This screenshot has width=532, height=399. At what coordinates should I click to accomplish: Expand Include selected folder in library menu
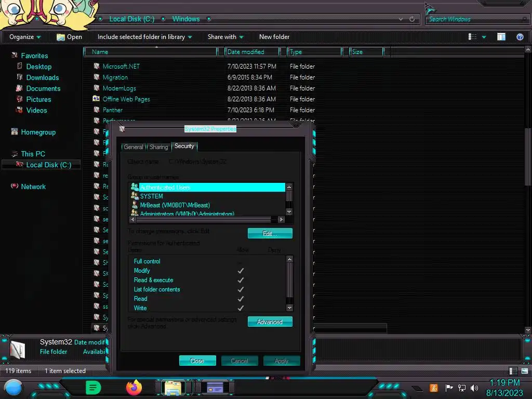coord(144,37)
